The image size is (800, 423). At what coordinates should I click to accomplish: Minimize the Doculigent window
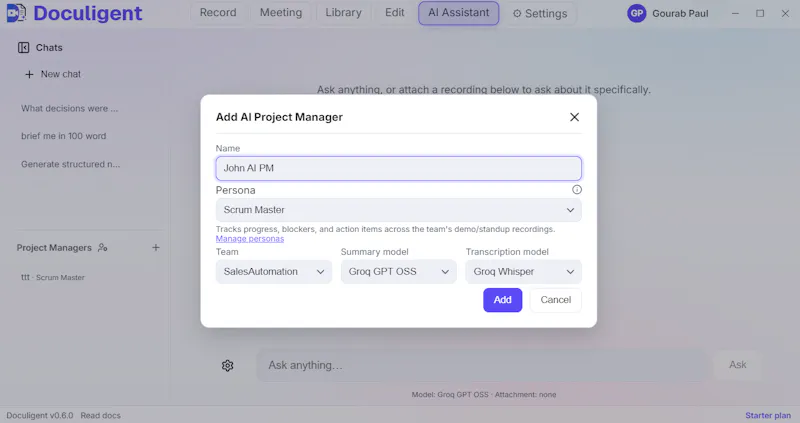point(735,13)
